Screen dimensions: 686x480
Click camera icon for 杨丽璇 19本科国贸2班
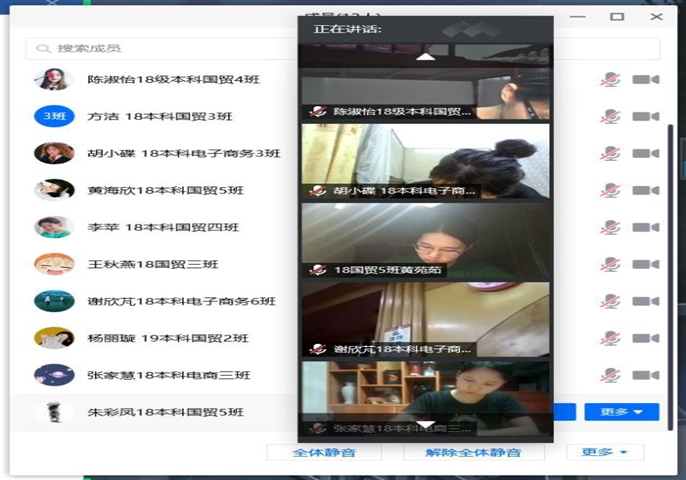(x=646, y=338)
